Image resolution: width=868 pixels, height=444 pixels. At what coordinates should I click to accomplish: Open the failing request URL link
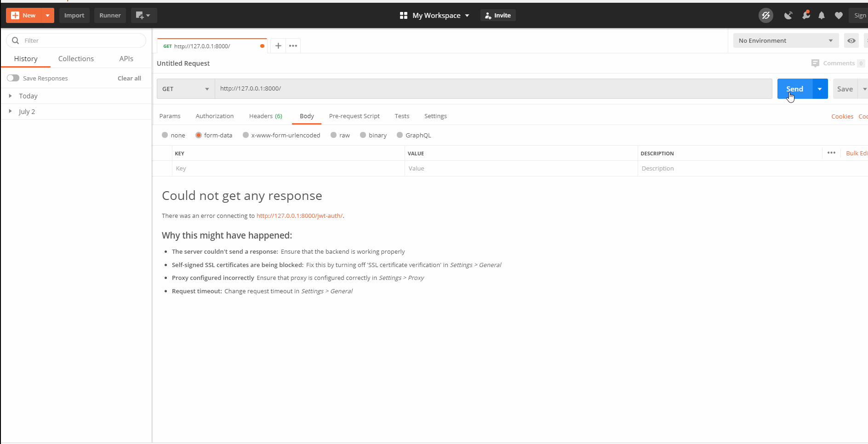click(x=299, y=216)
